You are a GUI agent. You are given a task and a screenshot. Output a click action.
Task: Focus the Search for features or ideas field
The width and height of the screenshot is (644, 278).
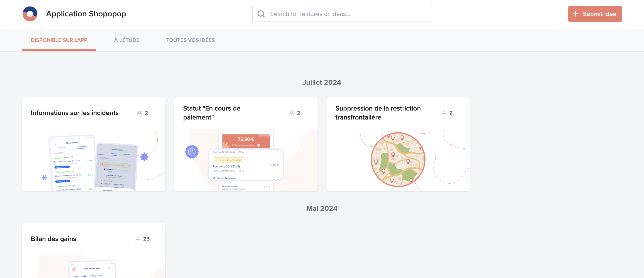pos(341,14)
